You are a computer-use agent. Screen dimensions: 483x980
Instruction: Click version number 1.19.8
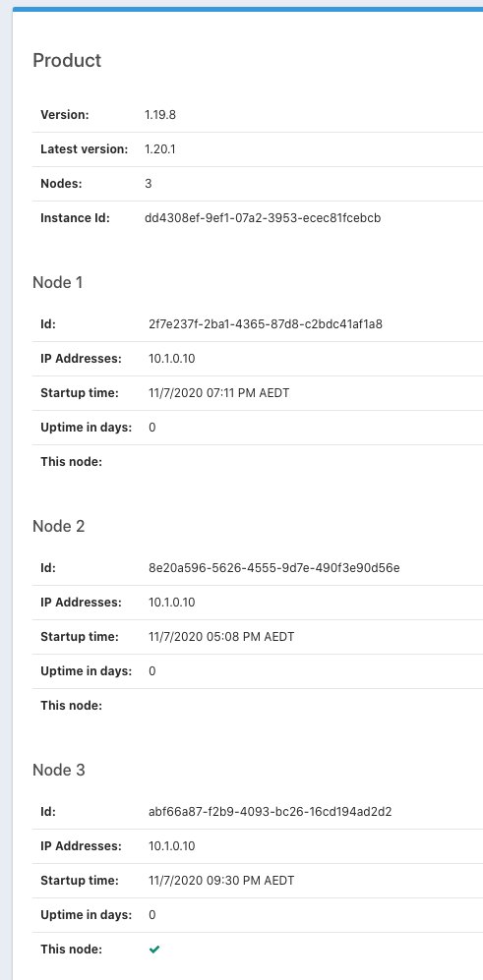pyautogui.click(x=160, y=115)
